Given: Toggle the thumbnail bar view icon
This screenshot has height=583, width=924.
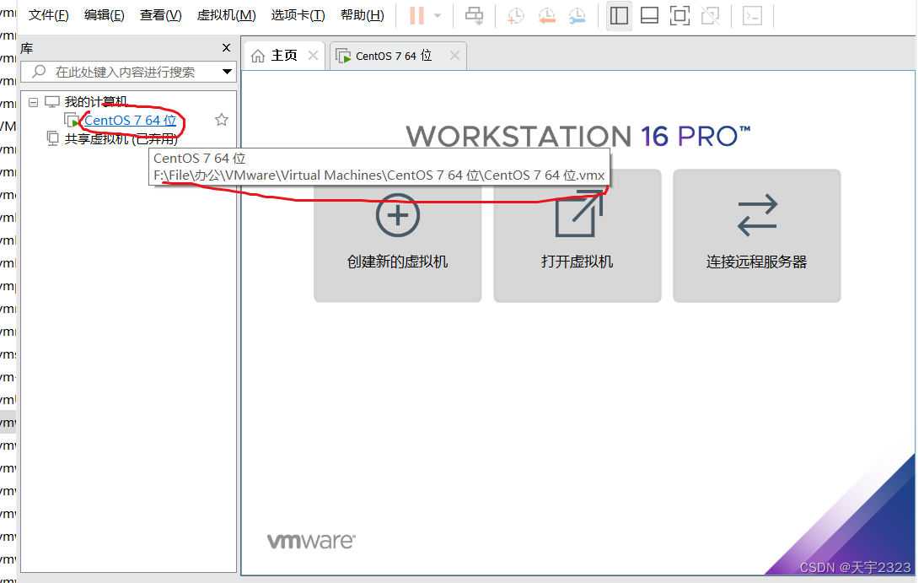Looking at the screenshot, I should (x=649, y=16).
